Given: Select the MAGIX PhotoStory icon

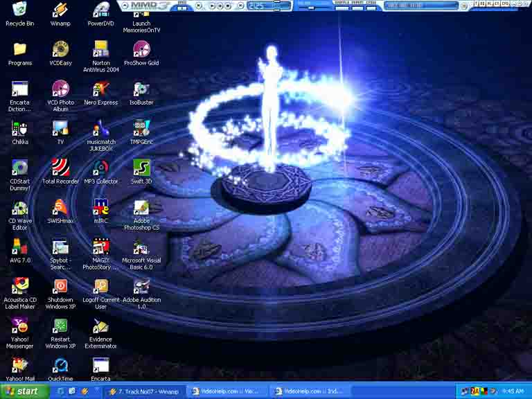Looking at the screenshot, I should tap(100, 254).
